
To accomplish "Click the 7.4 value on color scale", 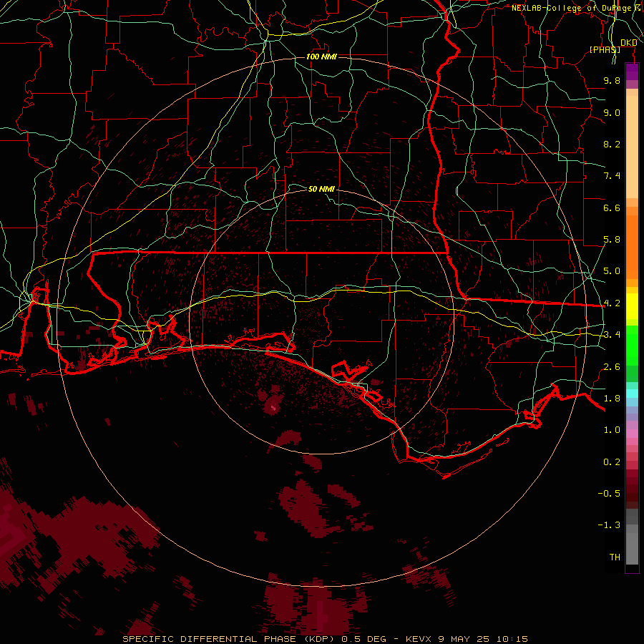I will click(x=612, y=176).
